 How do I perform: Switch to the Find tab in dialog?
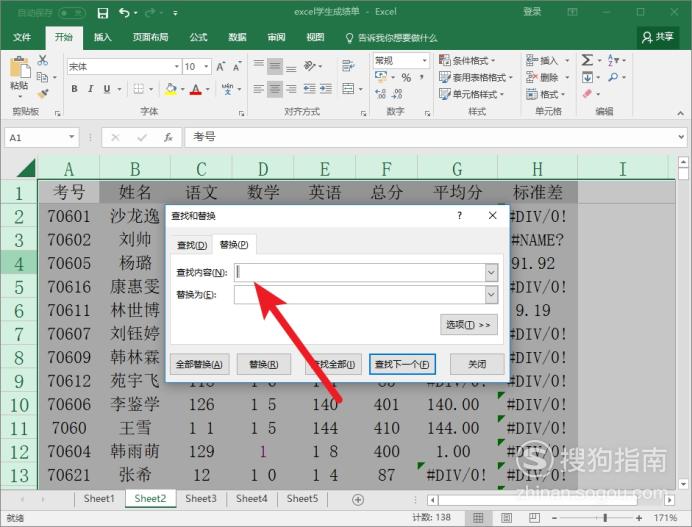click(192, 245)
